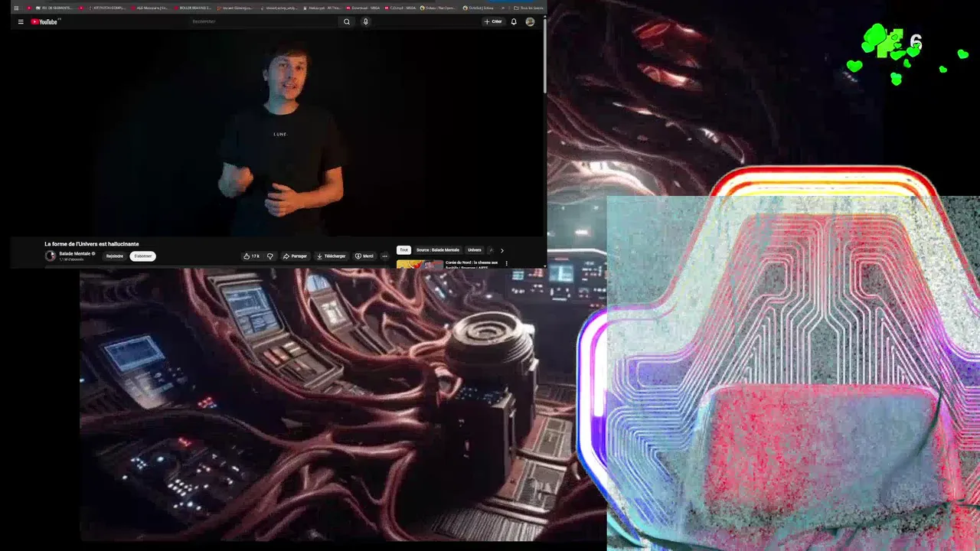Click the Télécharger download button
The width and height of the screenshot is (980, 551).
coord(331,256)
